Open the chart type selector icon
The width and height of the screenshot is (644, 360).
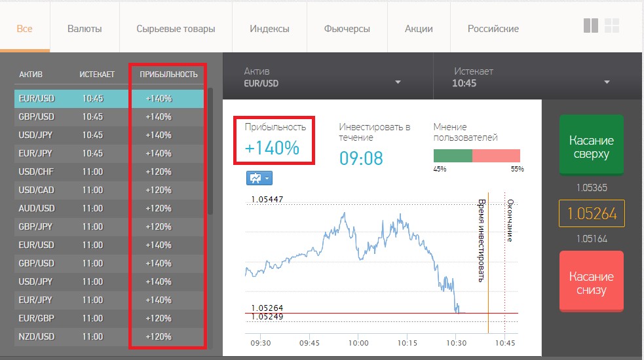(259, 177)
